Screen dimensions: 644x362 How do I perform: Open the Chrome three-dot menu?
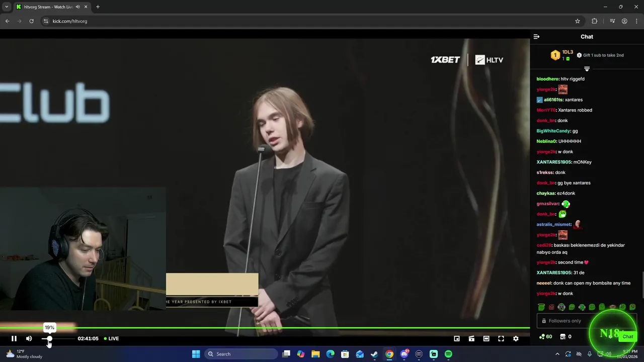coord(637,21)
